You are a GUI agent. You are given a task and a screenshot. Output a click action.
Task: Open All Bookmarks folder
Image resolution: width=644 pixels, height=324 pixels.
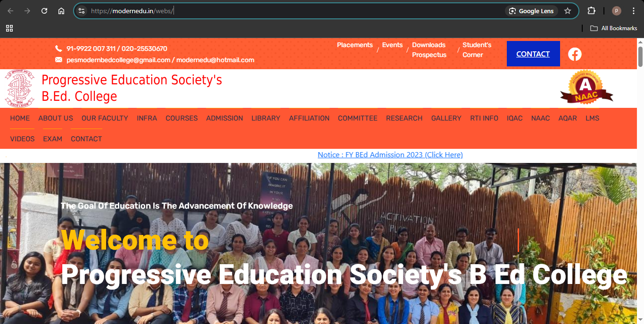614,28
